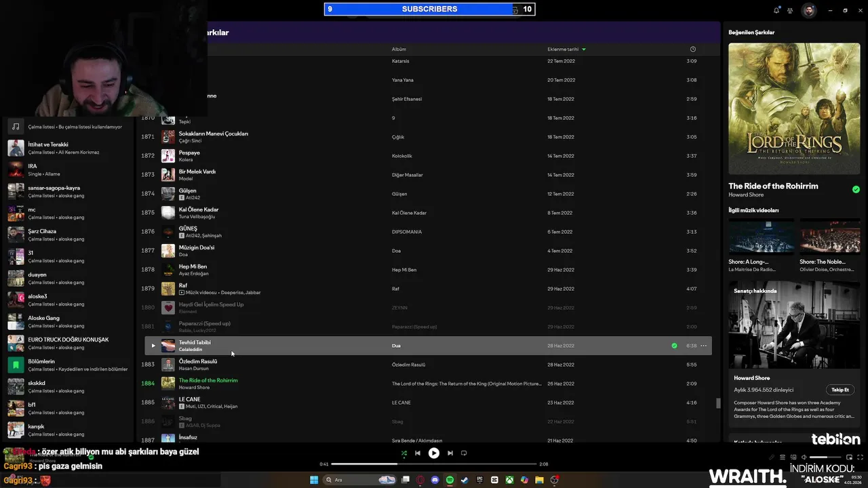Viewport: 868px width, 488px height.
Task: Select Pespaye track by Kolera
Action: click(x=428, y=156)
